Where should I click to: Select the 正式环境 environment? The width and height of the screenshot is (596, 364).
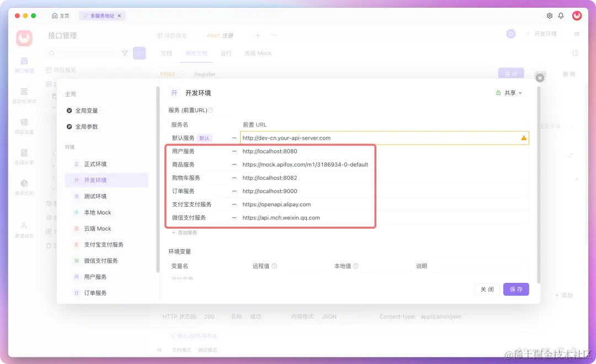click(107, 164)
